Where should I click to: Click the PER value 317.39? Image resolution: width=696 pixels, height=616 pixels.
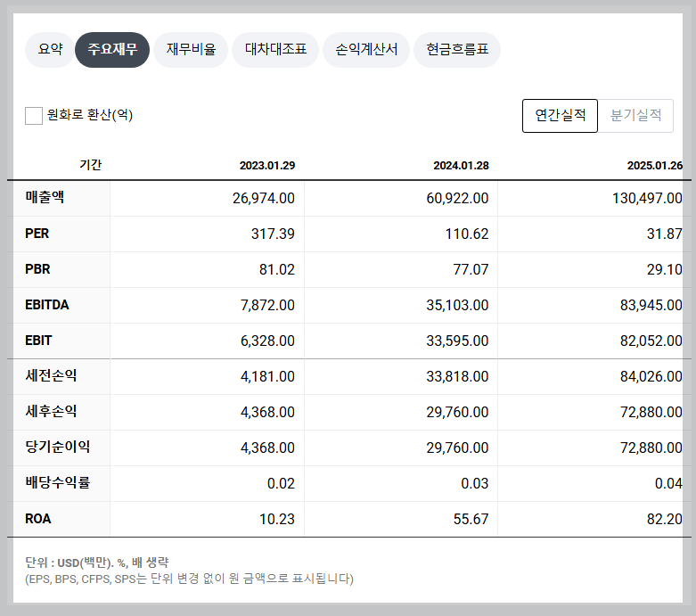[x=273, y=234]
